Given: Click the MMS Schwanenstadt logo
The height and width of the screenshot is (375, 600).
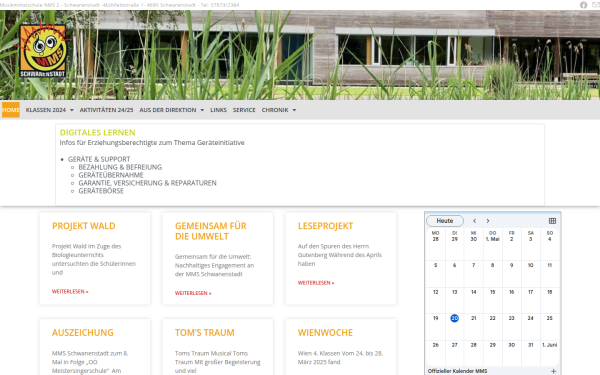Looking at the screenshot, I should tap(42, 51).
